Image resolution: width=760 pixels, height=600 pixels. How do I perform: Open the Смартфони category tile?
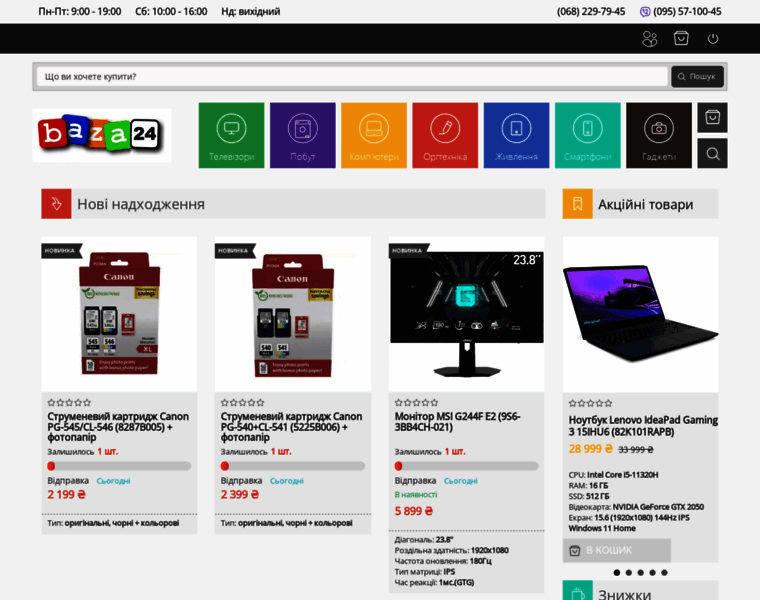point(587,135)
